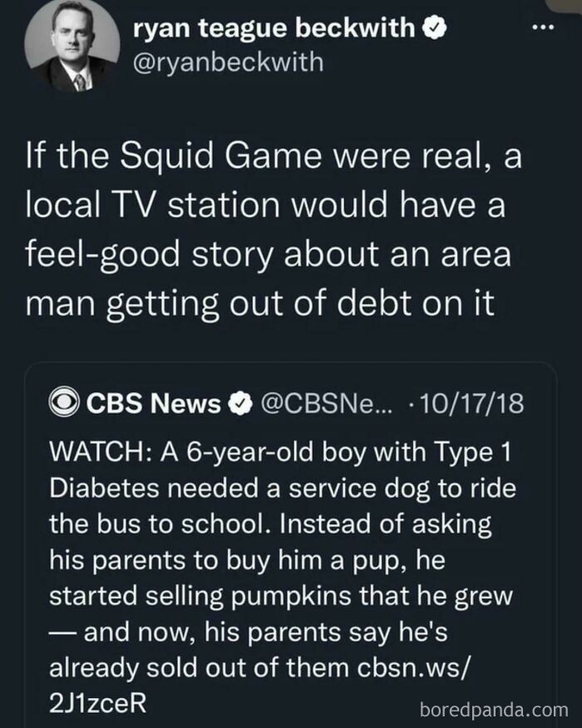Click ryan teague beckwith's profile photo
The height and width of the screenshot is (728, 582).
coord(72,45)
